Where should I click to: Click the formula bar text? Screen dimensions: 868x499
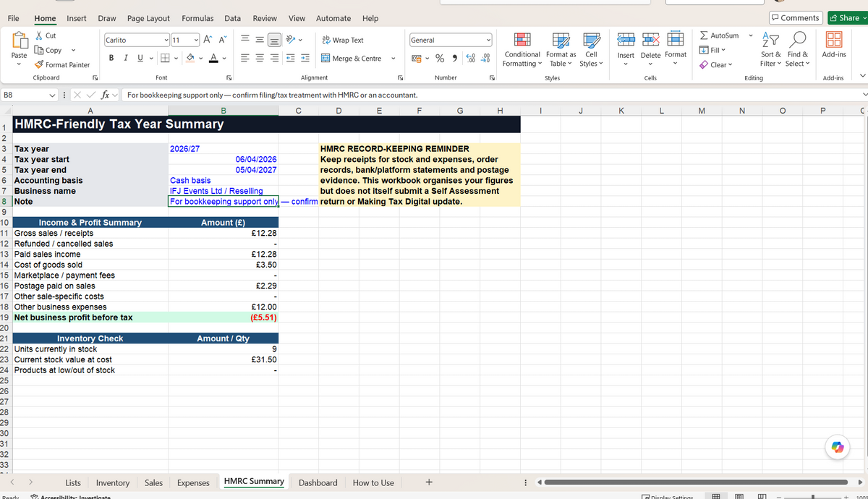(x=272, y=94)
